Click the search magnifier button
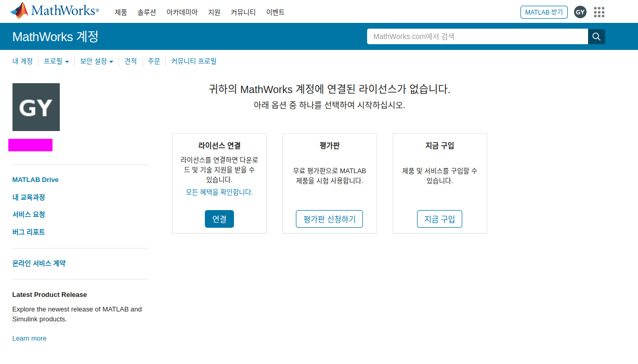The image size is (638, 364). tap(596, 36)
